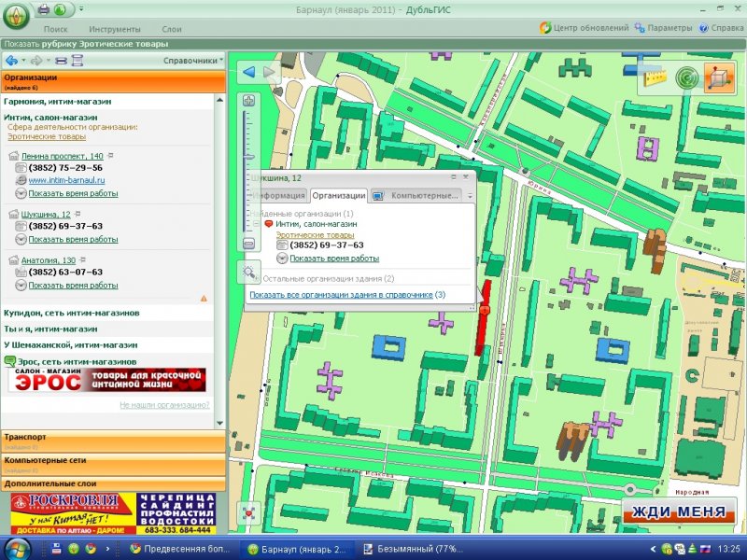The image size is (747, 560).
Task: Open Справка help
Action: (721, 28)
